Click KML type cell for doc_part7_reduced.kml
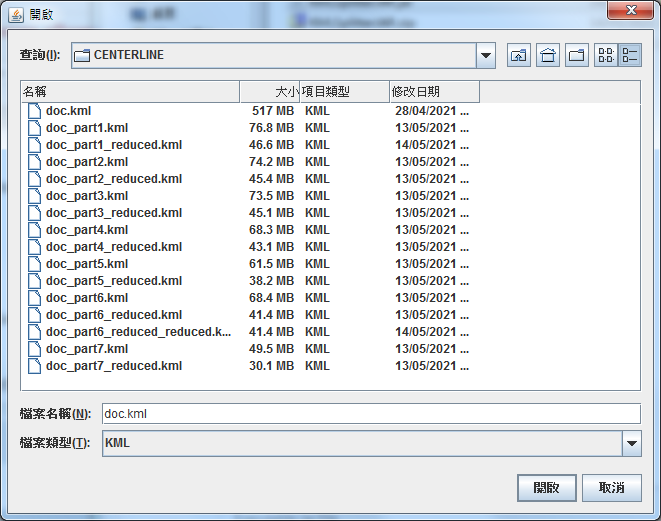Image resolution: width=661 pixels, height=521 pixels. [x=317, y=366]
